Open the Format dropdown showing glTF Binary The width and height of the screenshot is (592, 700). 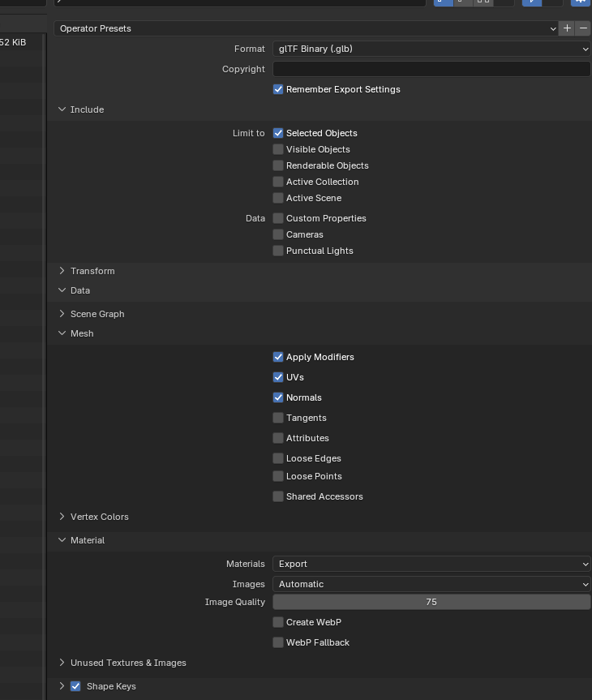pyautogui.click(x=431, y=49)
